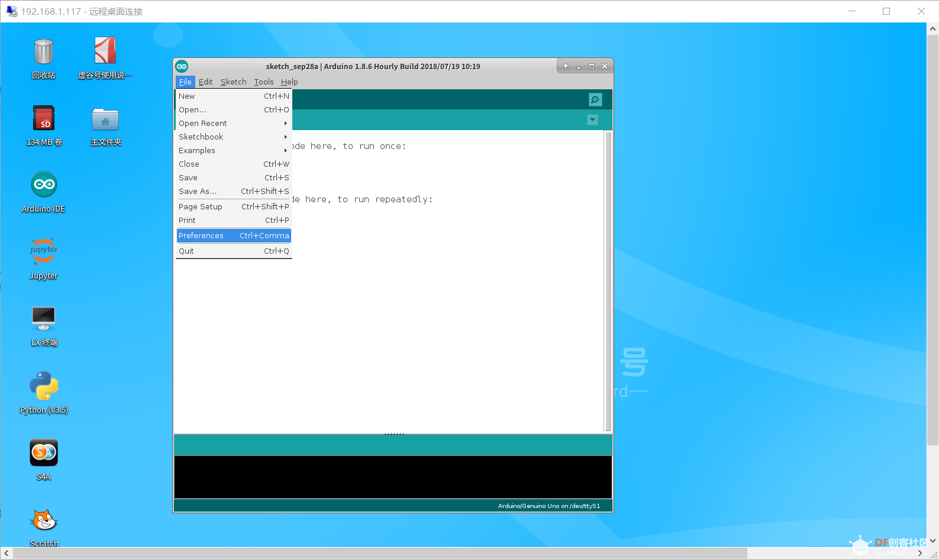Open the Serial Monitor magnifier icon
The width and height of the screenshot is (939, 560).
pos(595,100)
